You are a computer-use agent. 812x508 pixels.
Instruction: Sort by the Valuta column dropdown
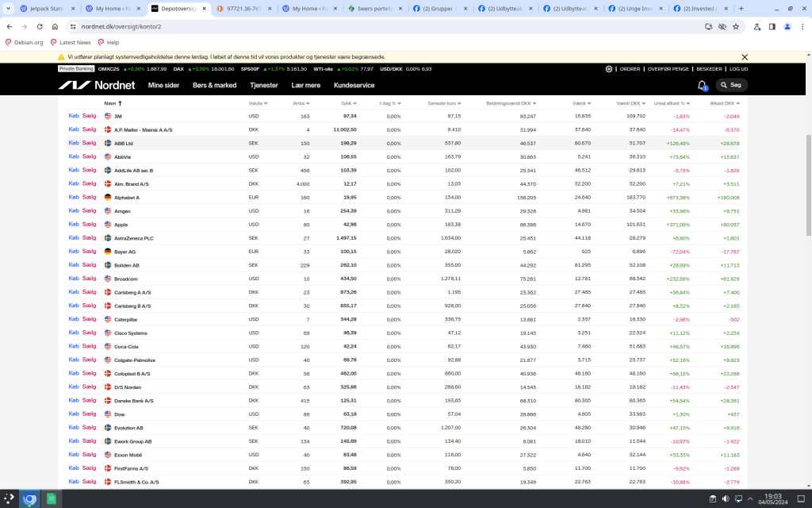[258, 103]
